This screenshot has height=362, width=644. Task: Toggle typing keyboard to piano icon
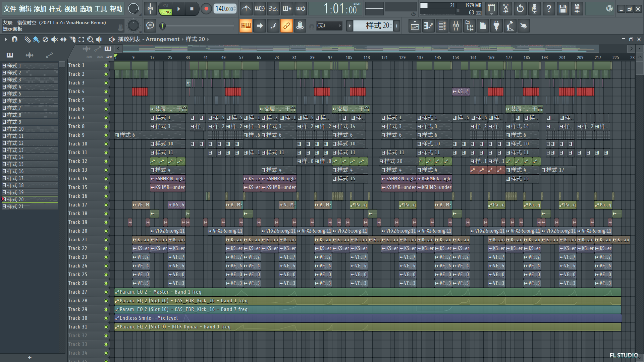[x=246, y=25]
